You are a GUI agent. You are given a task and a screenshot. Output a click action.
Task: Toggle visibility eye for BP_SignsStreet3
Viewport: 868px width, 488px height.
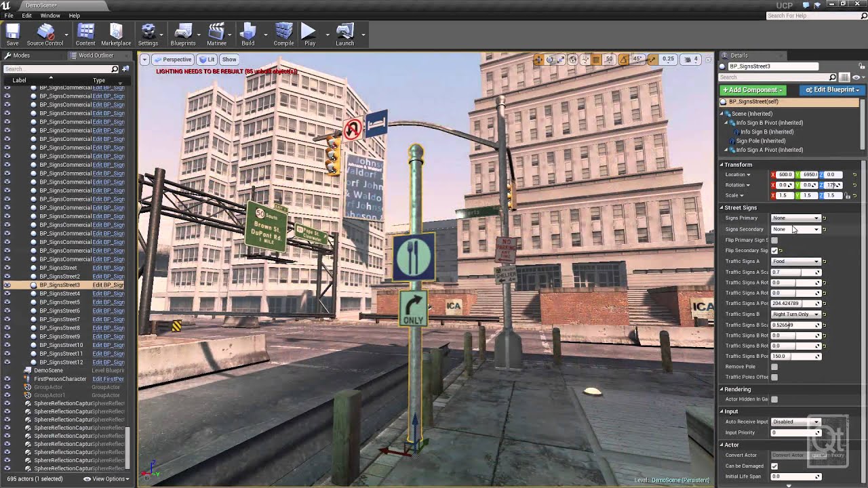(7, 285)
